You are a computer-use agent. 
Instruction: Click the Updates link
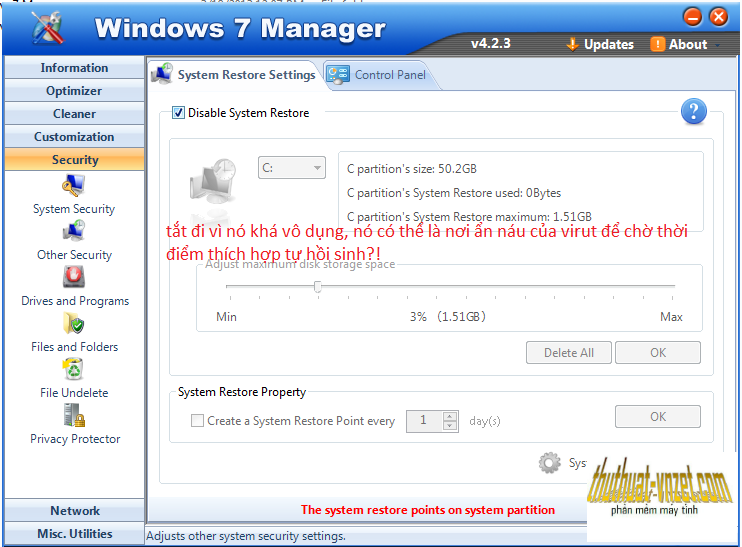click(x=609, y=44)
